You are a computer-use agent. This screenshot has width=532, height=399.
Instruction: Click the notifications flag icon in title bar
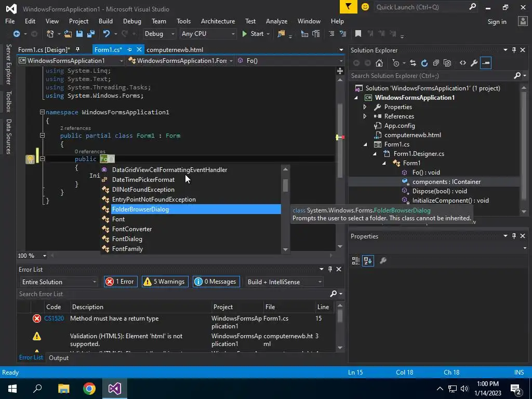point(349,7)
